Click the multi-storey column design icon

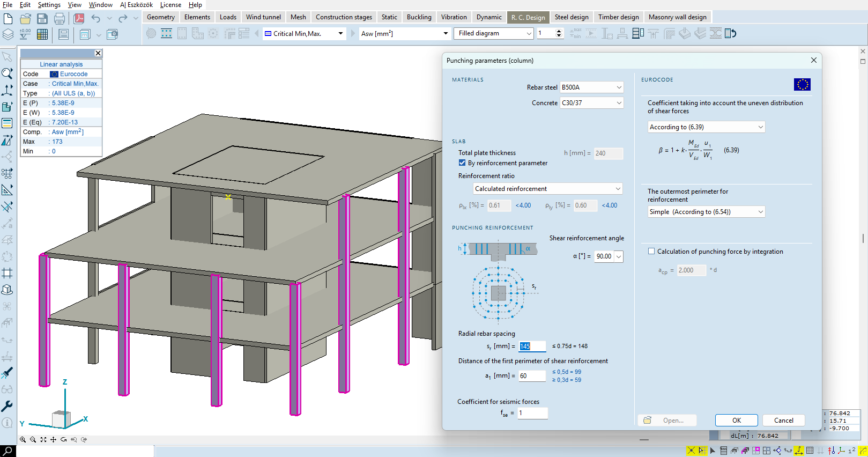coord(638,34)
